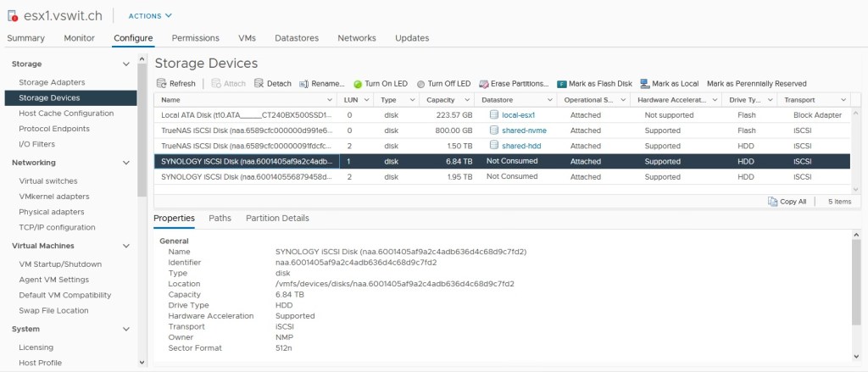Collapse the Virtual Machines sidebar section

coord(126,246)
